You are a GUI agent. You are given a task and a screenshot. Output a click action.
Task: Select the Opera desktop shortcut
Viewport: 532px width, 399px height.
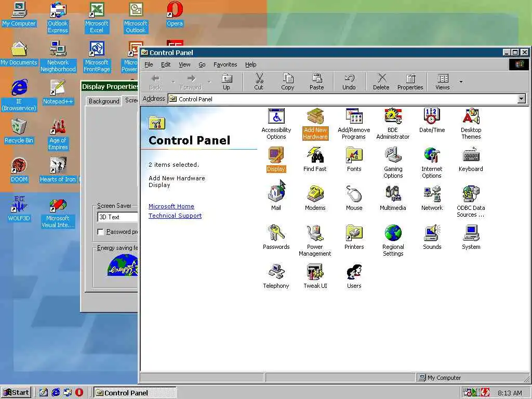(x=175, y=14)
